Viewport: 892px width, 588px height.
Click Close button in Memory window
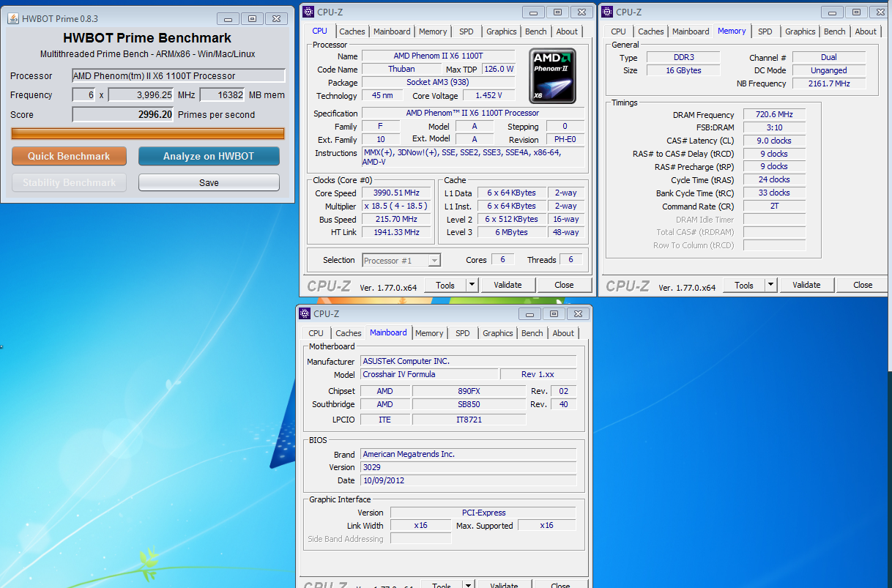(x=863, y=285)
